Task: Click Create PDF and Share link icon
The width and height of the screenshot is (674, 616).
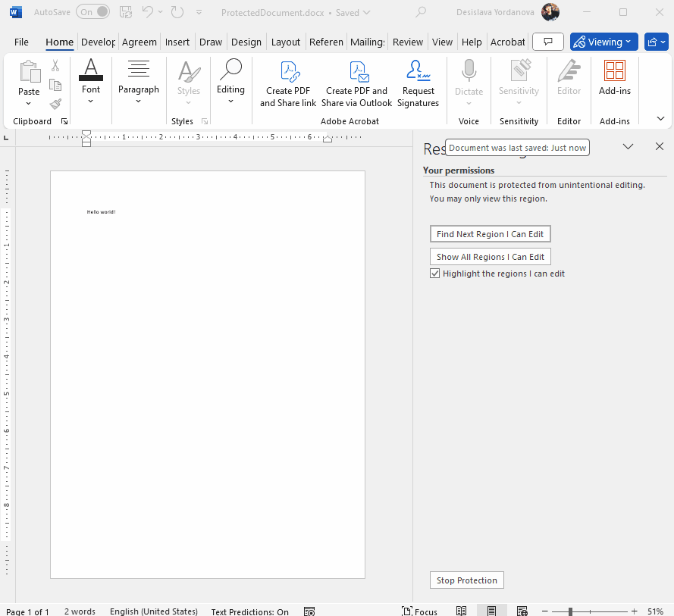Action: pyautogui.click(x=288, y=72)
